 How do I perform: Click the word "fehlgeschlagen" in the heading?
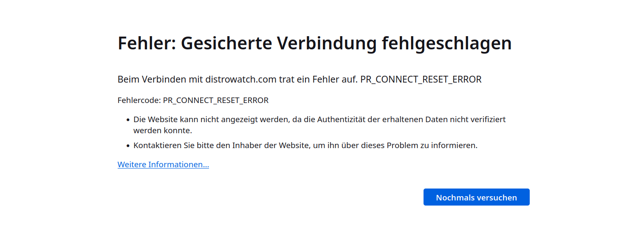pos(446,43)
